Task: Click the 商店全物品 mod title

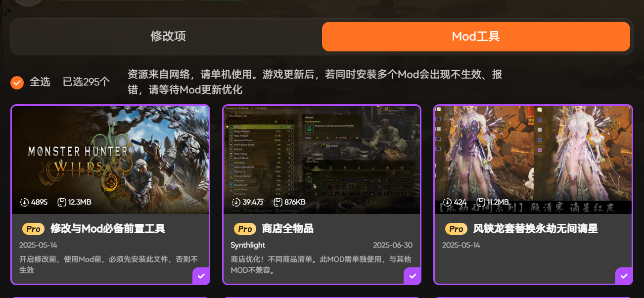Action: coord(287,229)
